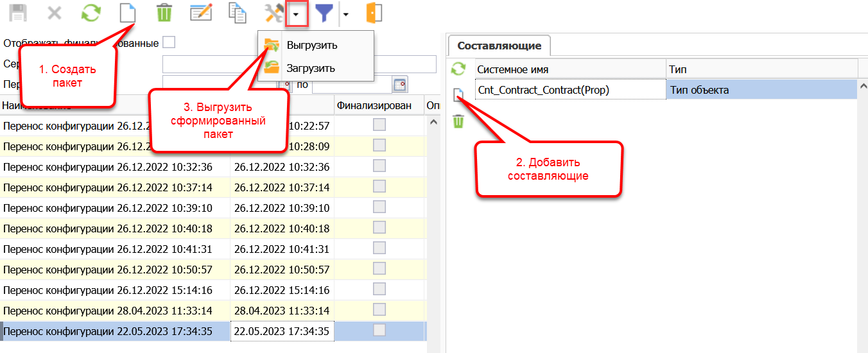Check Финализирован for the 26.12.2022 10:32:36 row
The image size is (868, 353).
click(x=379, y=166)
